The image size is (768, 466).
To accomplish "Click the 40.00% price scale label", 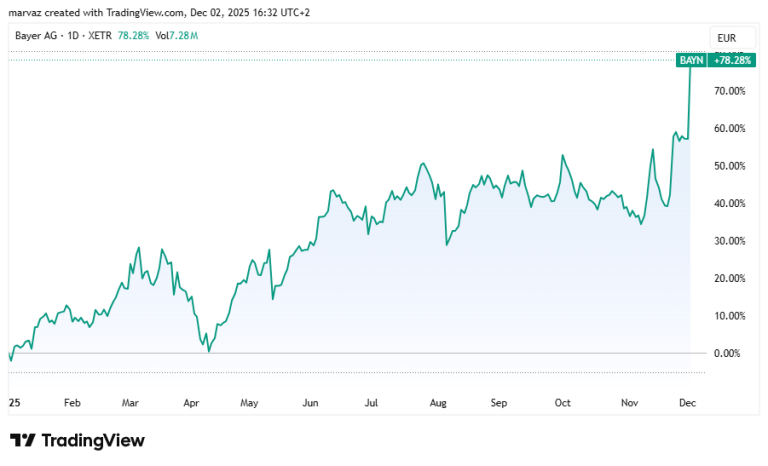I will (x=729, y=203).
